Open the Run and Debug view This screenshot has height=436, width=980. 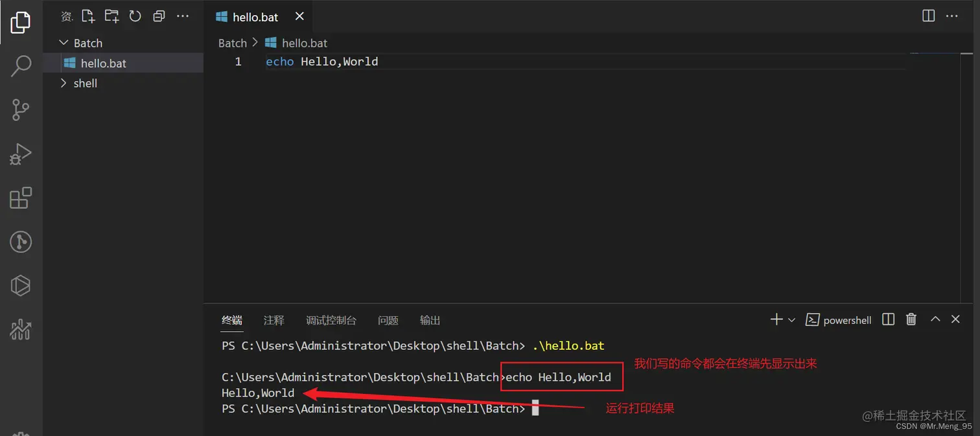(21, 154)
